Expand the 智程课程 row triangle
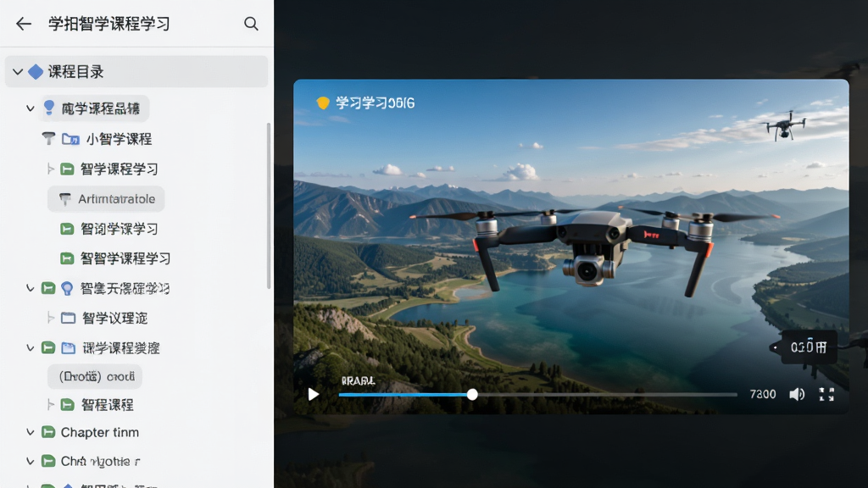The height and width of the screenshot is (488, 868). click(x=50, y=405)
